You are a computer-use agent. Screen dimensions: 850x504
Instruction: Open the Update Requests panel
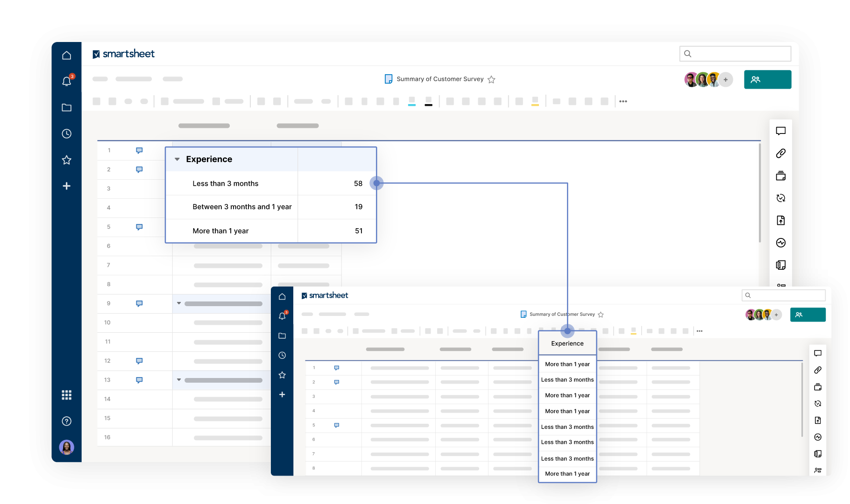(780, 198)
